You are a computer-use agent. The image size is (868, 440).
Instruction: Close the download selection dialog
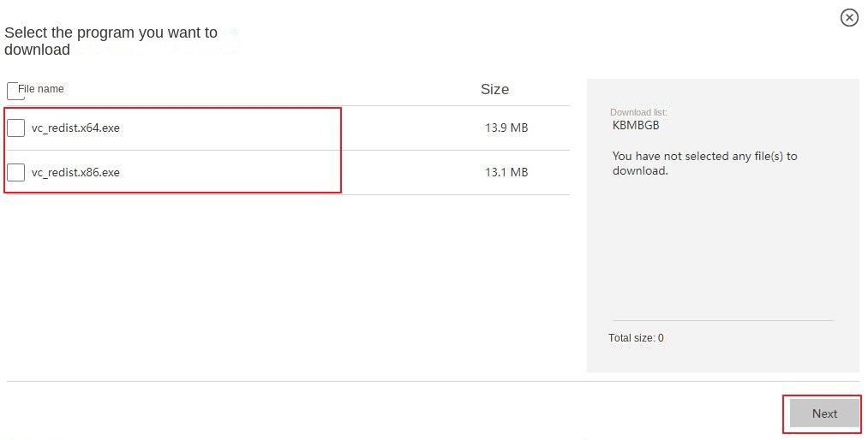[848, 17]
